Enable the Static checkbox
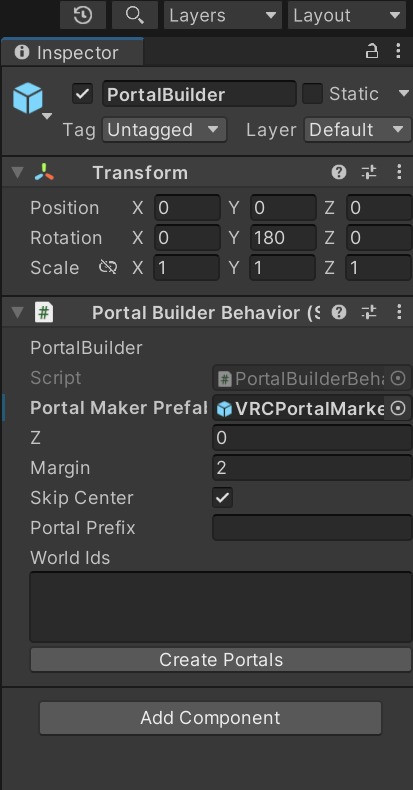 pyautogui.click(x=312, y=94)
